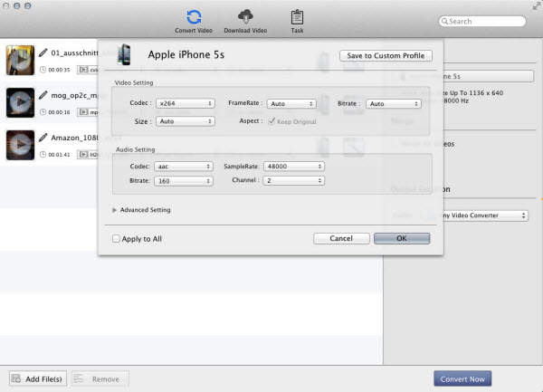Enable the Apply to All checkbox

pyautogui.click(x=116, y=239)
